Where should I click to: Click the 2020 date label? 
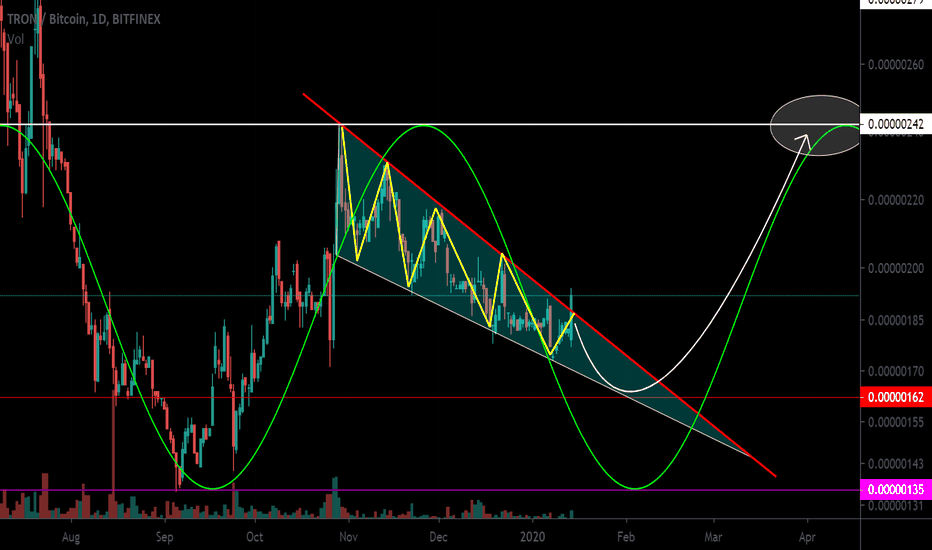tap(532, 537)
